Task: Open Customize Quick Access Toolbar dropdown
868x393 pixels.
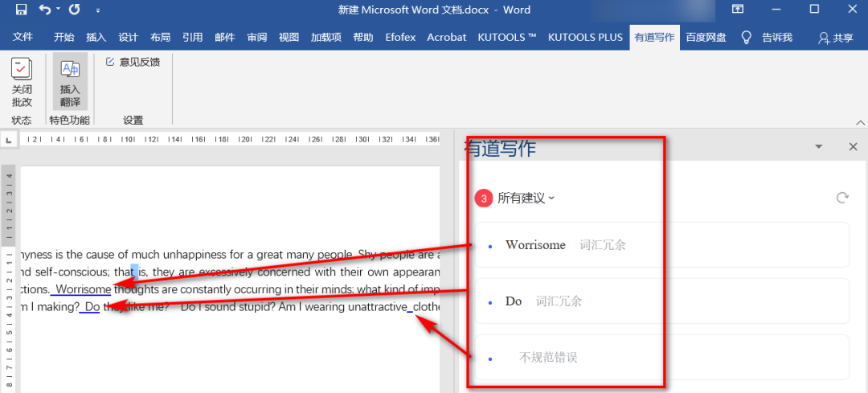Action: point(98,10)
